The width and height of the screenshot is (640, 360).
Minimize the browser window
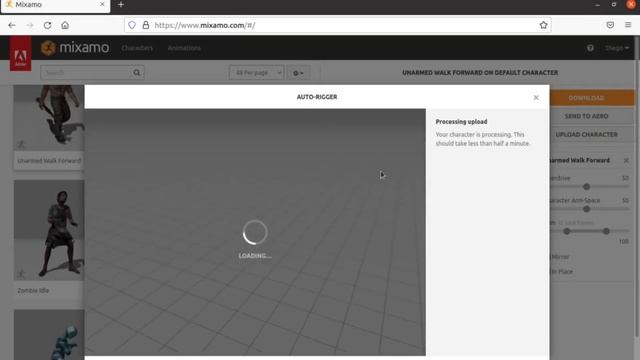597,5
